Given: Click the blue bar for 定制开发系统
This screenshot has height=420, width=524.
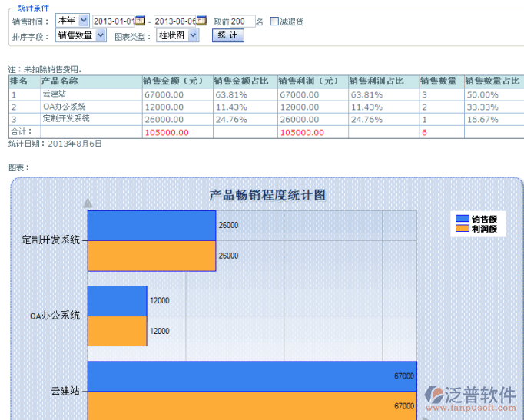Looking at the screenshot, I should pos(151,226).
